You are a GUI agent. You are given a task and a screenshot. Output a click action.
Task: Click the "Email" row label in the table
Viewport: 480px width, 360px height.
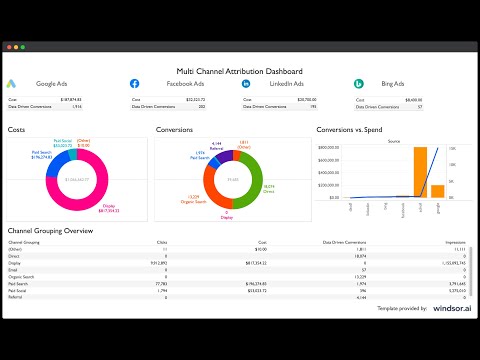tap(13, 270)
